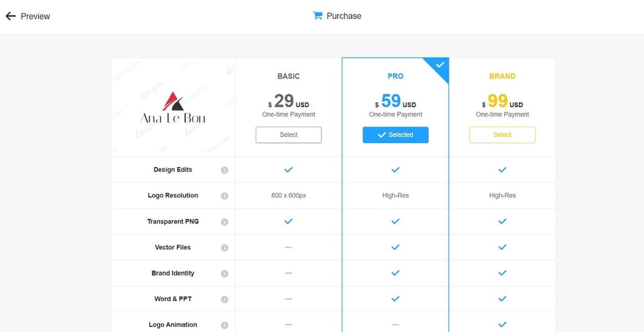Click the info icon for Design Edits
644x332 pixels.
pos(225,170)
